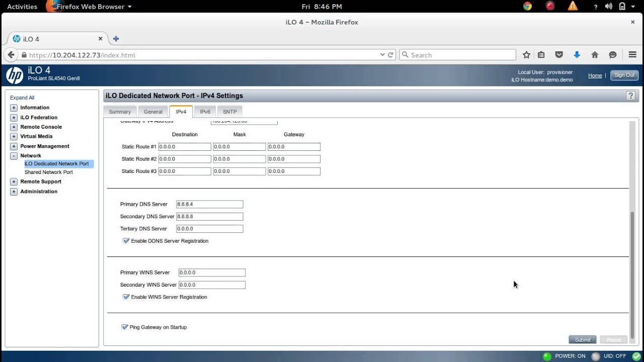Close the iLO 4 browser tab
Screen dimensions: 644x362
[x=100, y=39]
